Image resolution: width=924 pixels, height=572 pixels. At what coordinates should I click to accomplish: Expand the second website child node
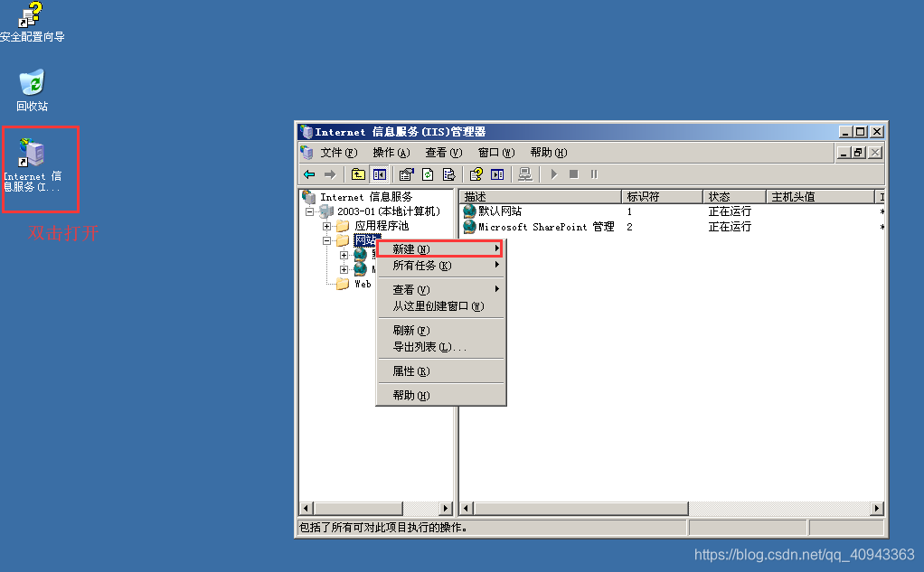344,270
